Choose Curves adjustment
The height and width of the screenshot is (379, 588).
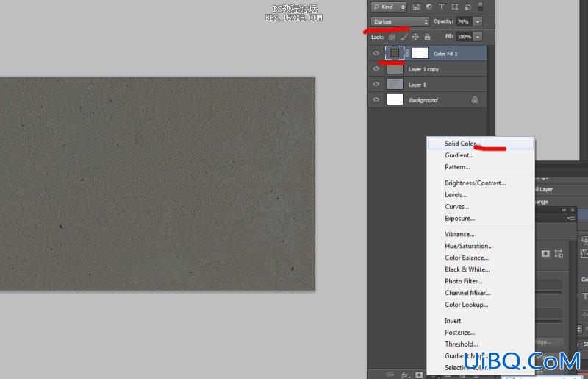click(x=481, y=206)
